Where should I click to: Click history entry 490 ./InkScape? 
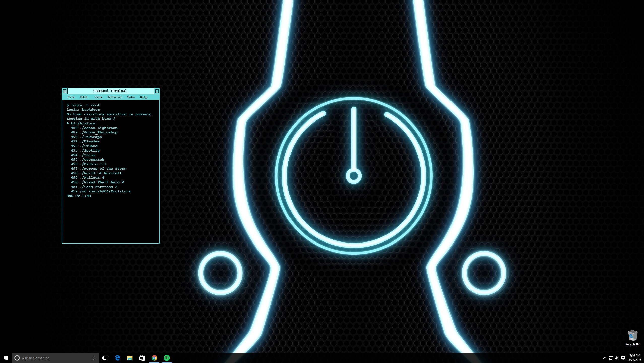point(86,137)
